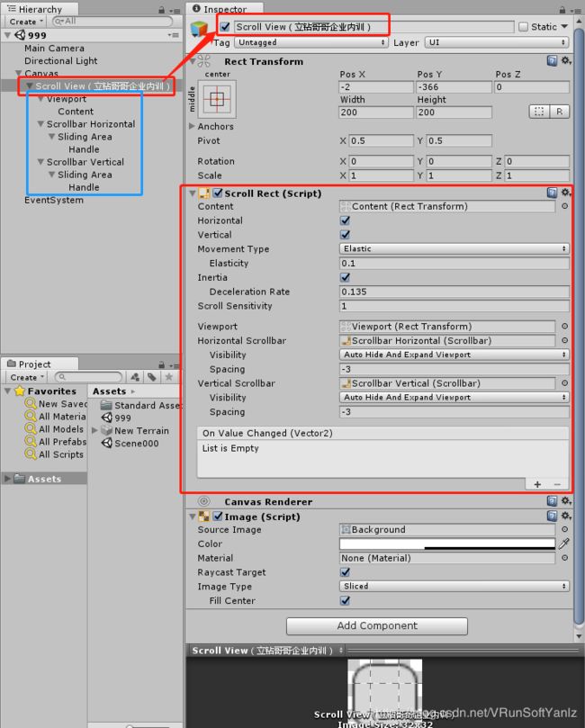Viewport: 585px width, 728px height.
Task: Open Scroll Rect help reference icon
Action: (x=552, y=193)
